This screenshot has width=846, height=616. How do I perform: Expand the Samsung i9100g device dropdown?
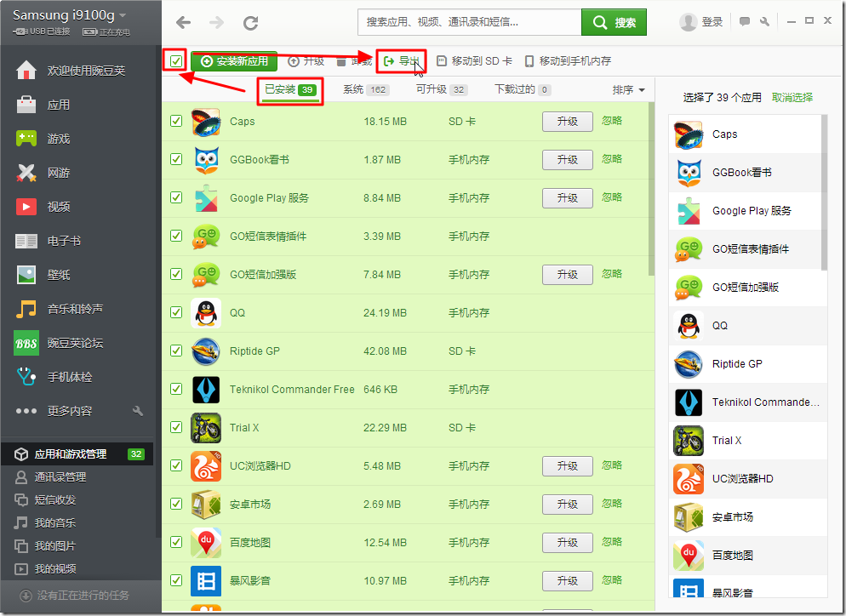[x=123, y=15]
